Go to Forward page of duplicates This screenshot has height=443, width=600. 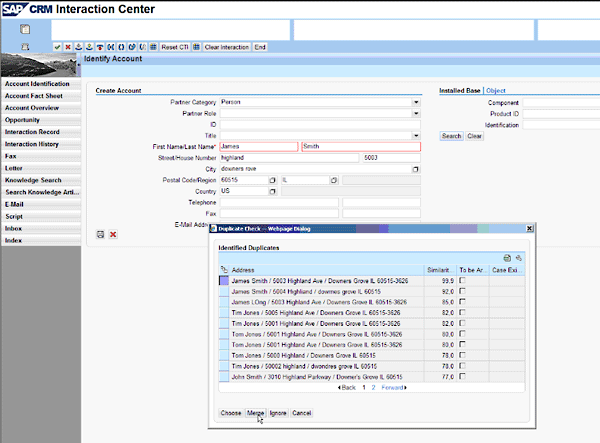[392, 386]
